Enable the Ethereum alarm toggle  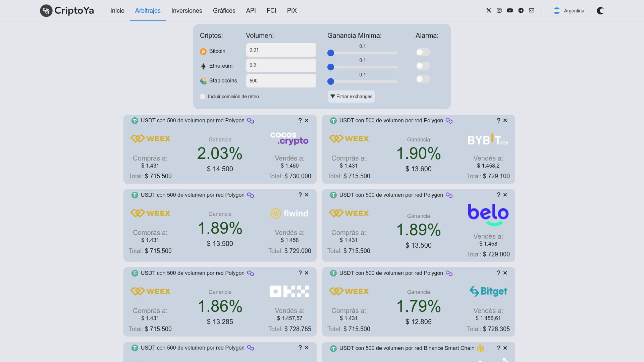[x=422, y=66]
